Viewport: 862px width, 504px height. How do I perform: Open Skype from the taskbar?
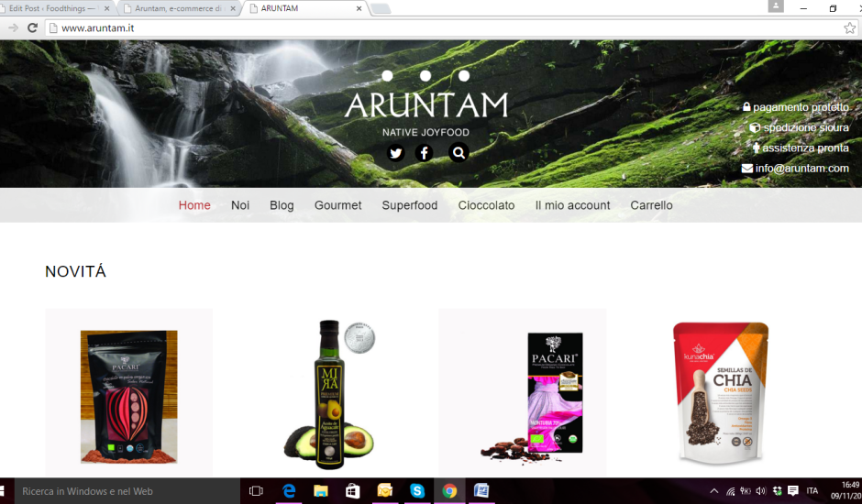tap(417, 491)
